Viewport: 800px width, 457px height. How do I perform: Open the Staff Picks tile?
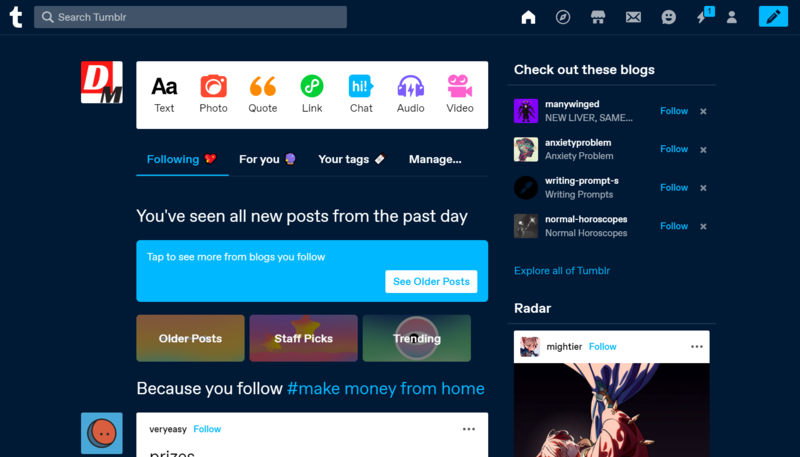click(x=304, y=338)
